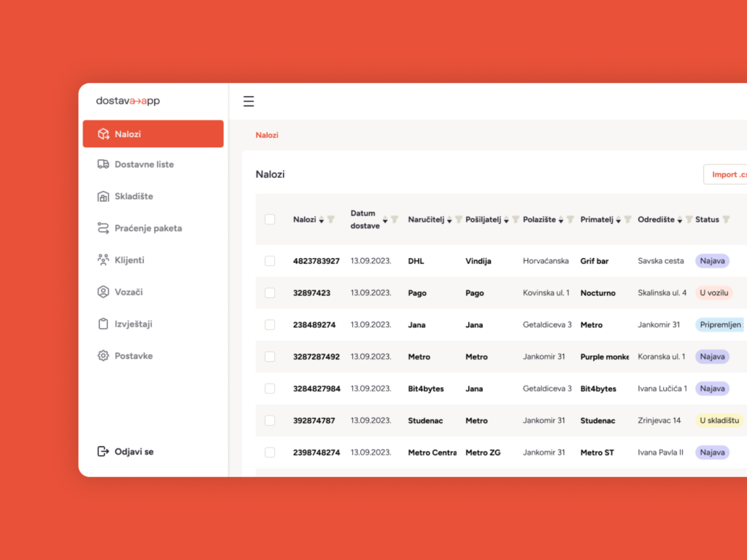747x560 pixels.
Task: Open the Nalozi sidebar menu item
Action: (x=153, y=134)
